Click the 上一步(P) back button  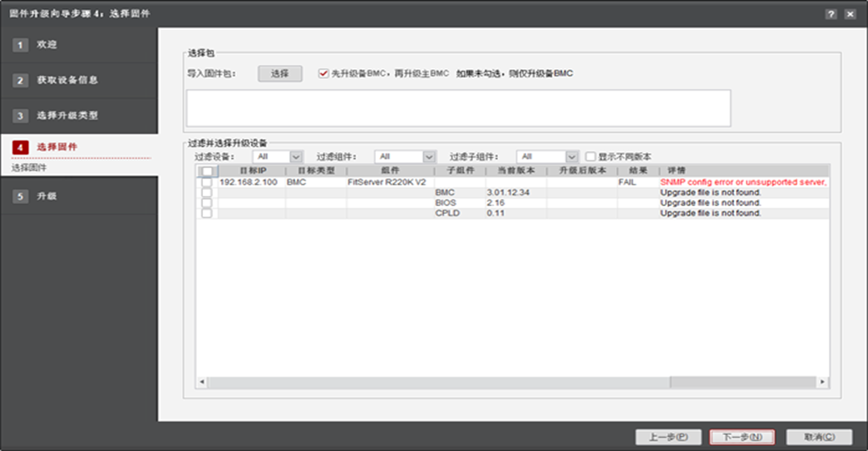point(668,437)
